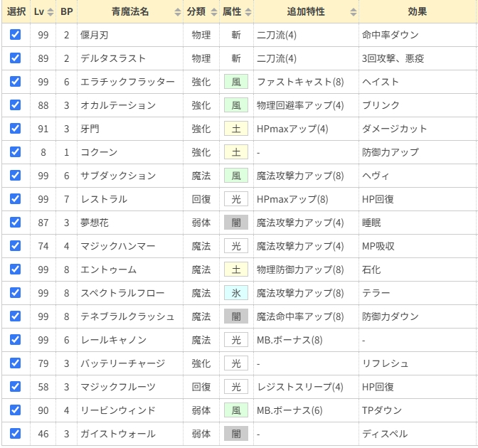Click the spell name デルタスラスト
Viewport: 478px width, 448px height.
coord(115,58)
